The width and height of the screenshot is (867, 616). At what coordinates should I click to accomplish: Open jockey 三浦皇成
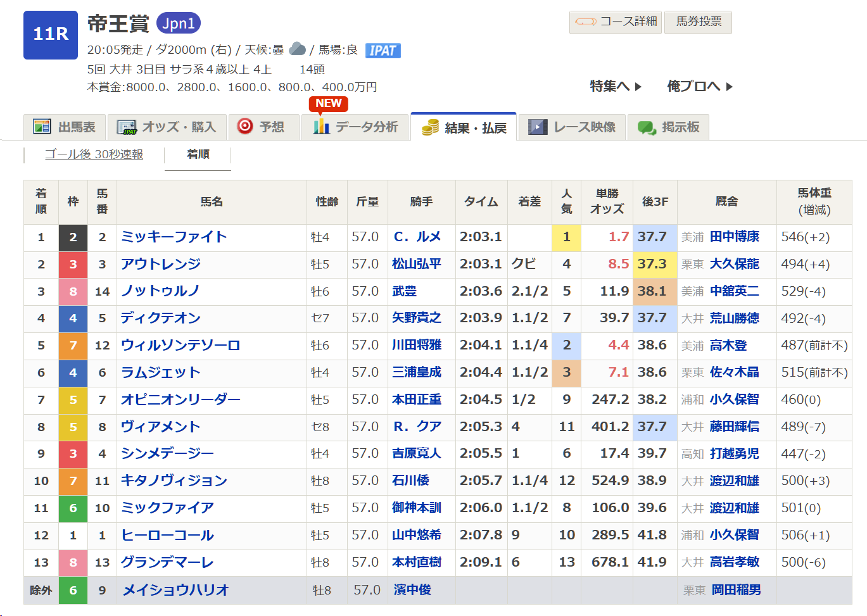point(417,372)
